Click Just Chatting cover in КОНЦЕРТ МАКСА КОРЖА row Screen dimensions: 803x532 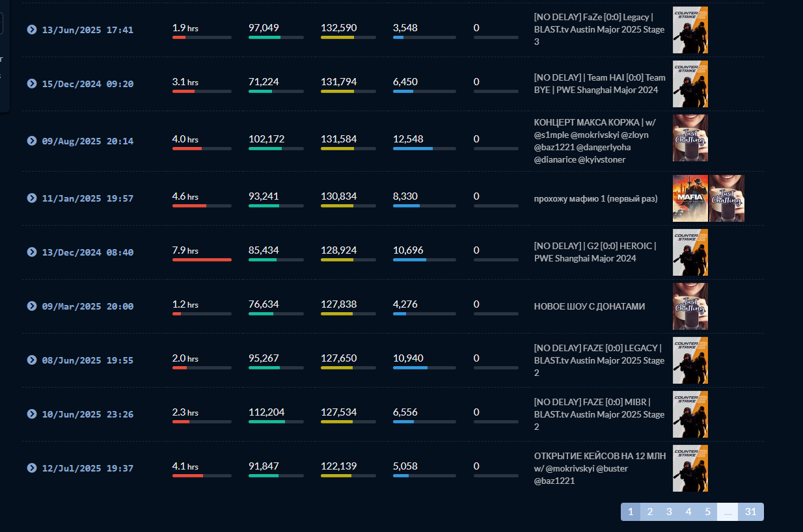pos(690,138)
